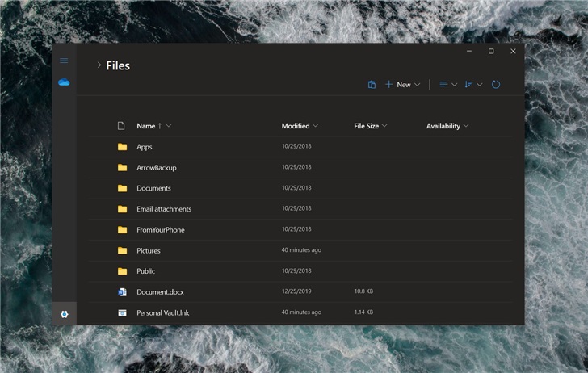
Task: Click the Personal Vault shortcut icon
Action: [122, 312]
